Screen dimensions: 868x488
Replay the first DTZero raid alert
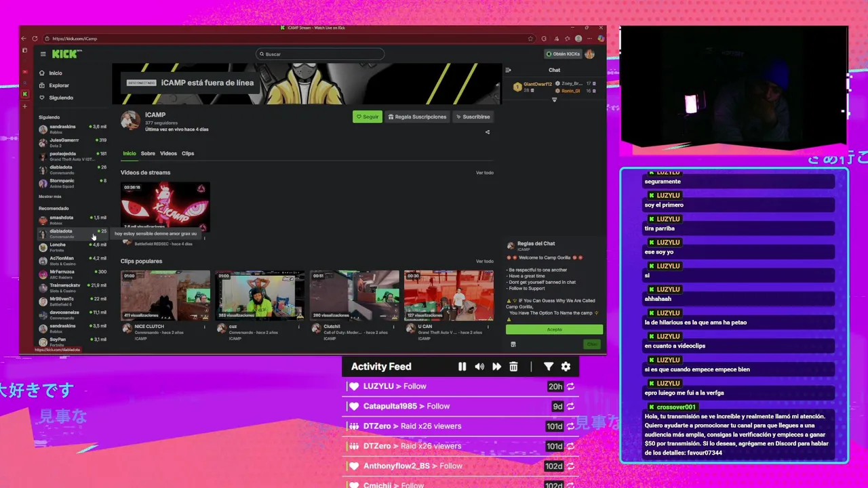click(x=571, y=426)
